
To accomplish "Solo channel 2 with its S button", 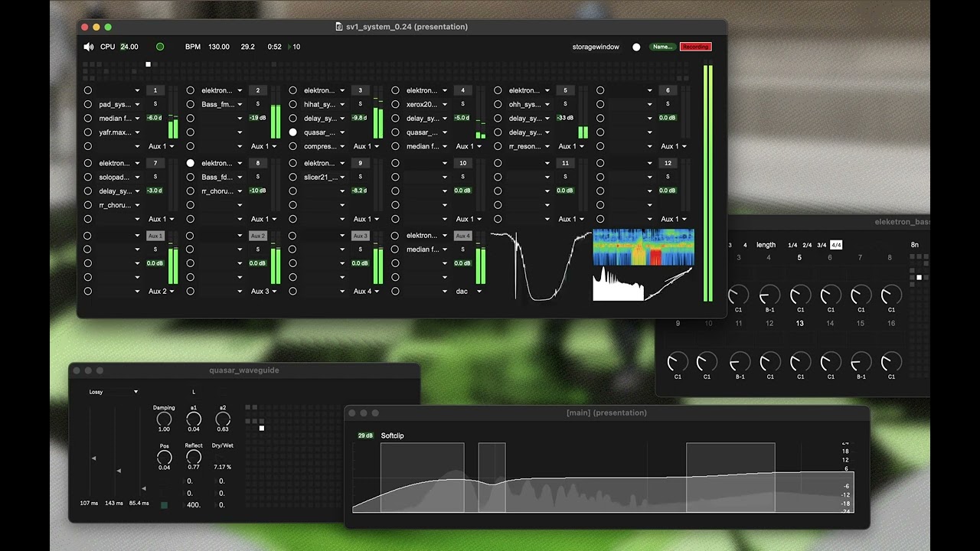I will [258, 104].
